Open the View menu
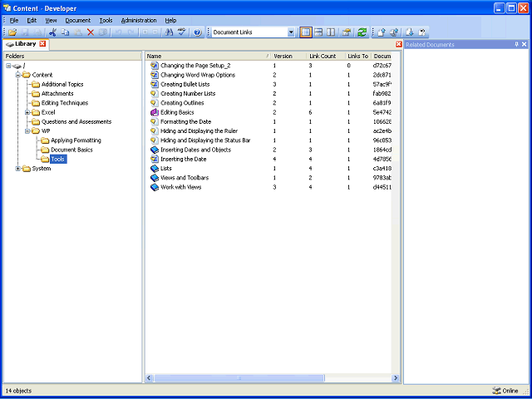This screenshot has width=532, height=399. coord(51,20)
